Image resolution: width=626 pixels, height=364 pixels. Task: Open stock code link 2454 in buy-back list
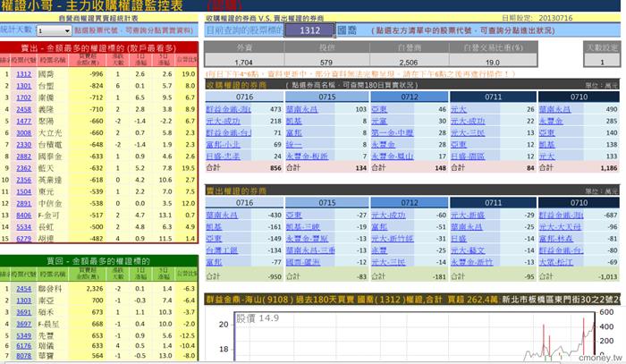[x=23, y=289]
